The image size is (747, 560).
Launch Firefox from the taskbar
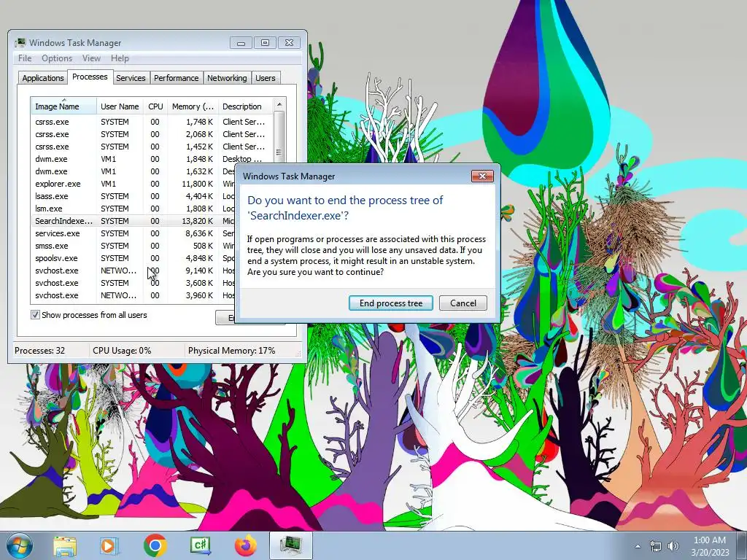[x=245, y=546]
